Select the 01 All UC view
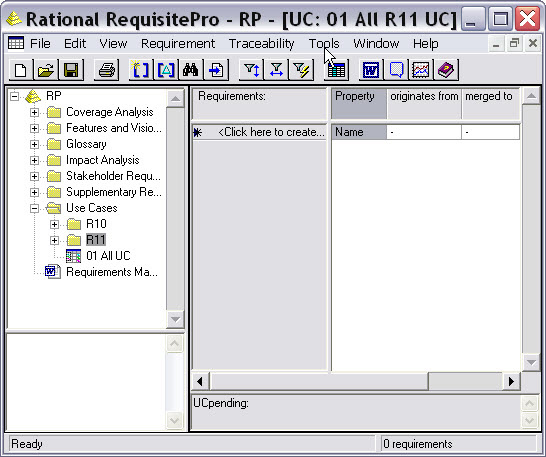 pyautogui.click(x=108, y=256)
